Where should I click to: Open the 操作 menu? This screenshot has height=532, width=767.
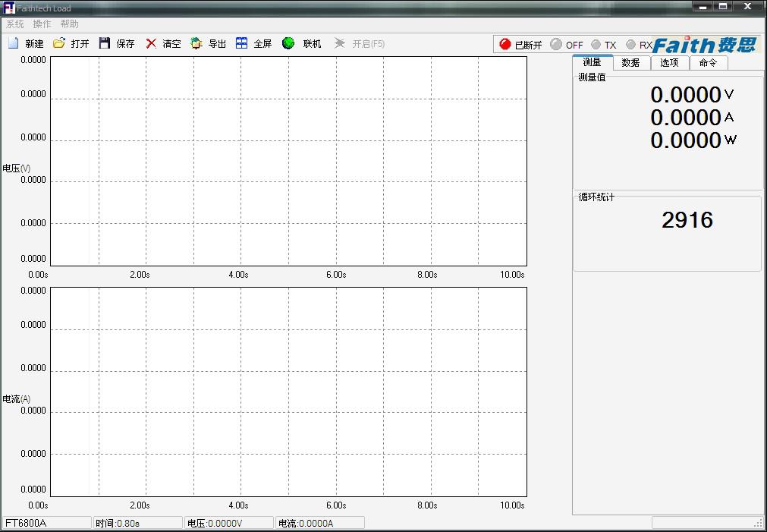pos(42,24)
